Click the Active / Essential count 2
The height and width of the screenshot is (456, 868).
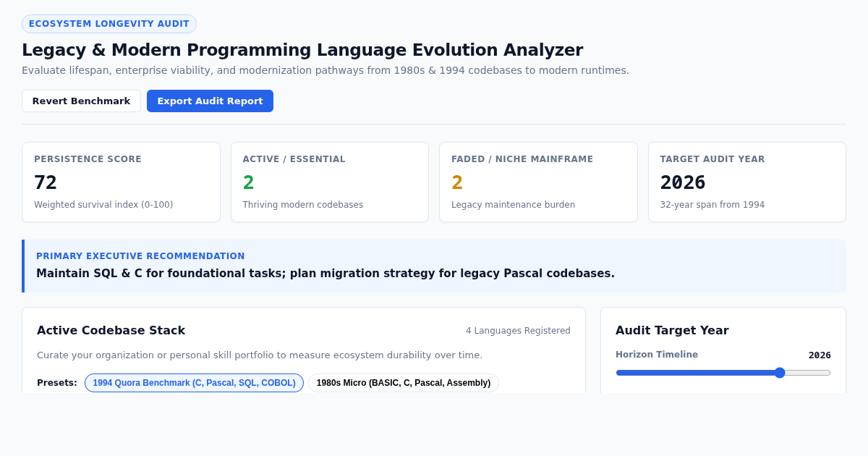pos(249,182)
